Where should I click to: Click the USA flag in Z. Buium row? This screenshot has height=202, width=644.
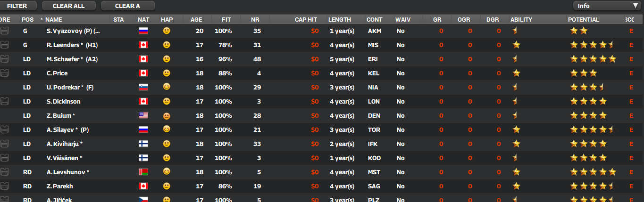click(143, 116)
